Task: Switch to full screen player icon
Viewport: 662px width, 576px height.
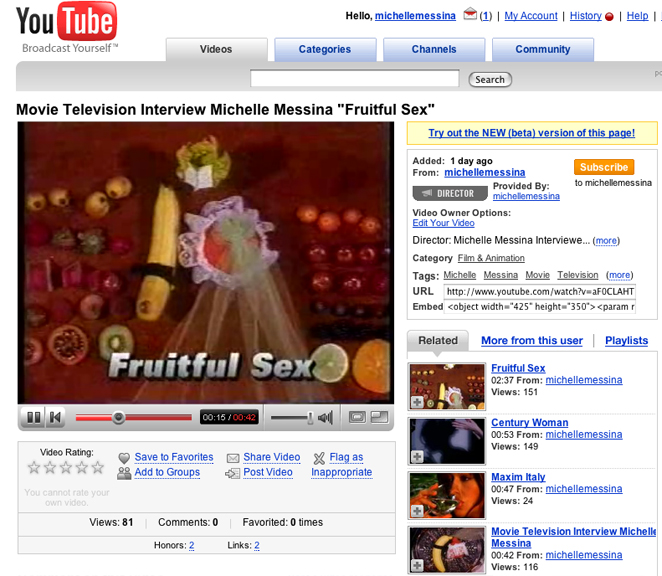Action: click(x=379, y=418)
